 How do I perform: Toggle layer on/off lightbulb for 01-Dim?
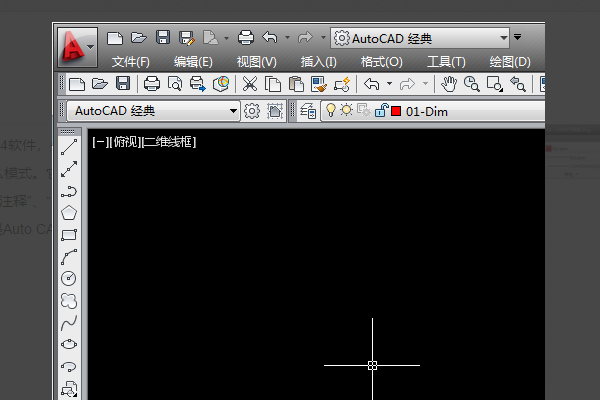[x=331, y=111]
